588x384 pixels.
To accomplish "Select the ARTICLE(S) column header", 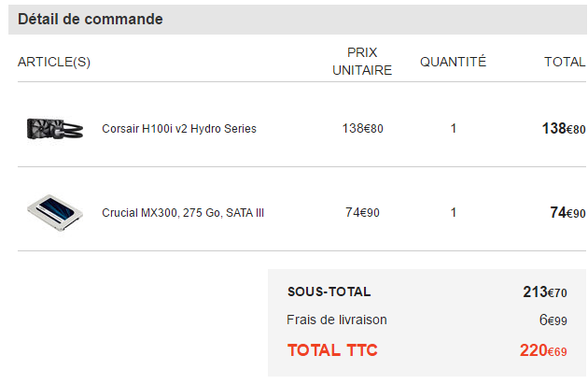I will (x=54, y=62).
